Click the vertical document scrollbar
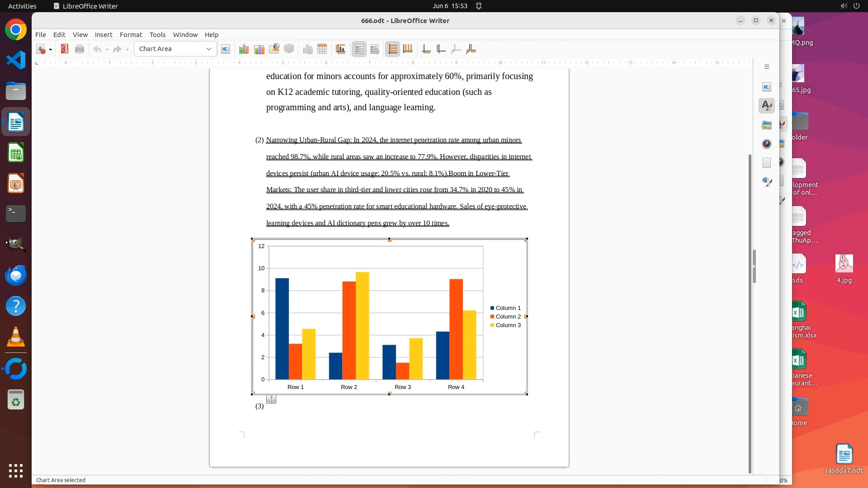Image resolution: width=868 pixels, height=488 pixels. 750,313
